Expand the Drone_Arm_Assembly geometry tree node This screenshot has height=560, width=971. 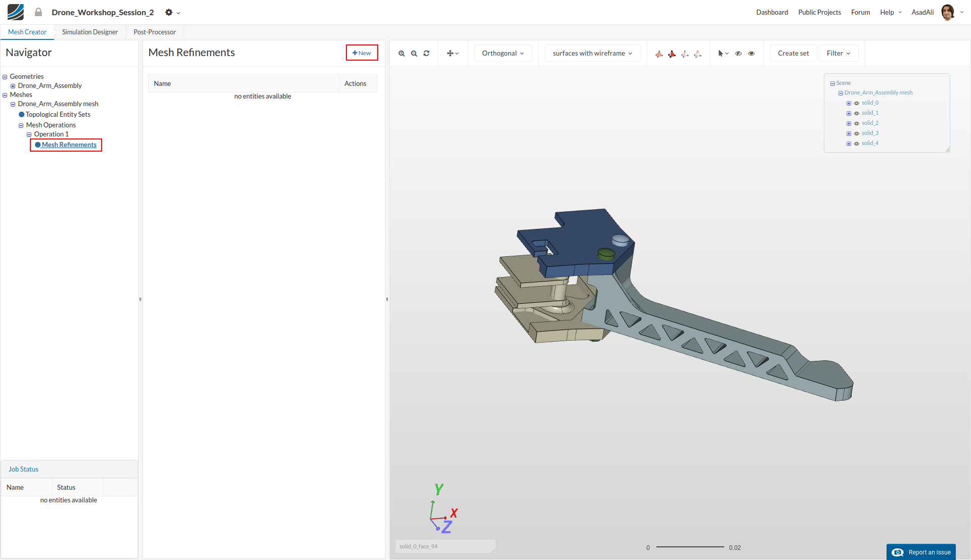point(13,86)
